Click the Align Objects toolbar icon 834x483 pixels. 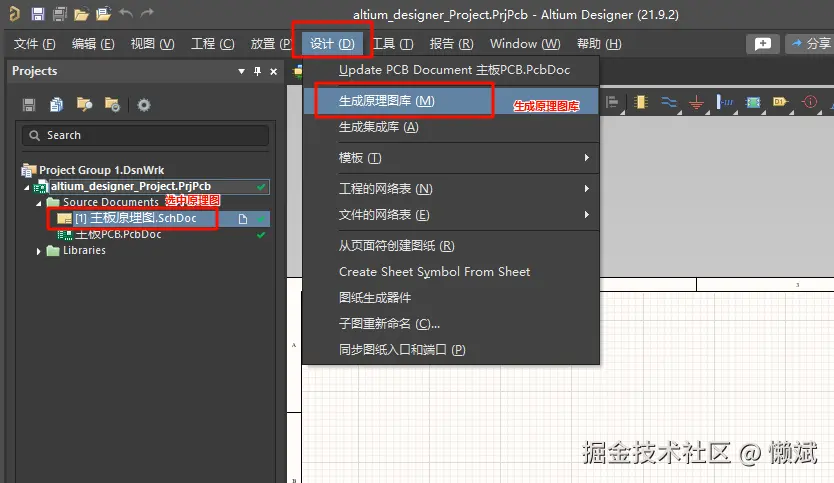click(612, 102)
